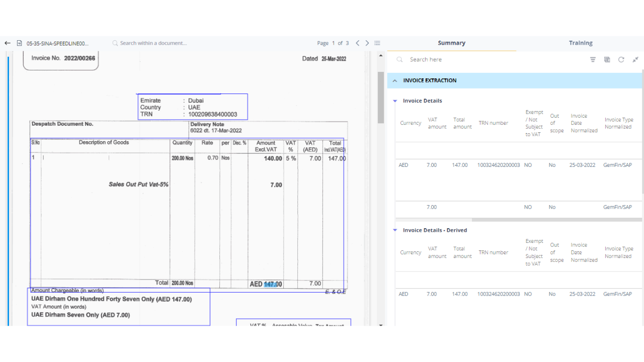This screenshot has height=362, width=644.
Task: Refresh the summary panel
Action: [621, 59]
